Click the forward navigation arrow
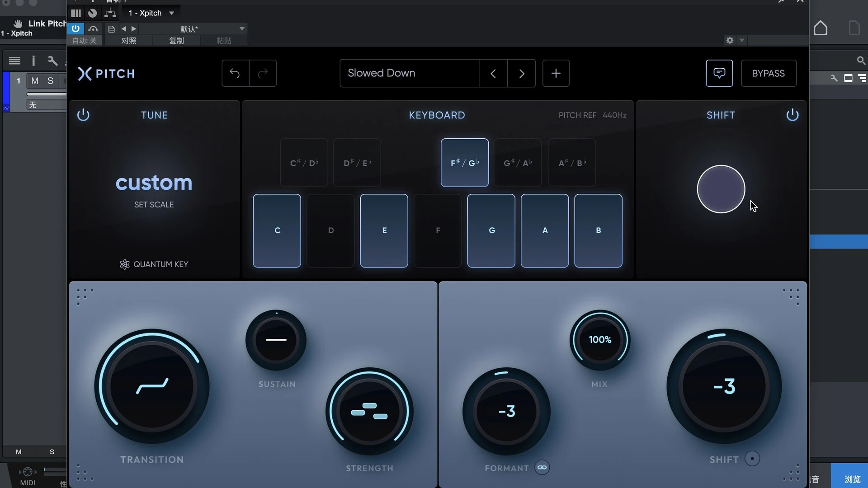868x488 pixels. click(x=520, y=73)
